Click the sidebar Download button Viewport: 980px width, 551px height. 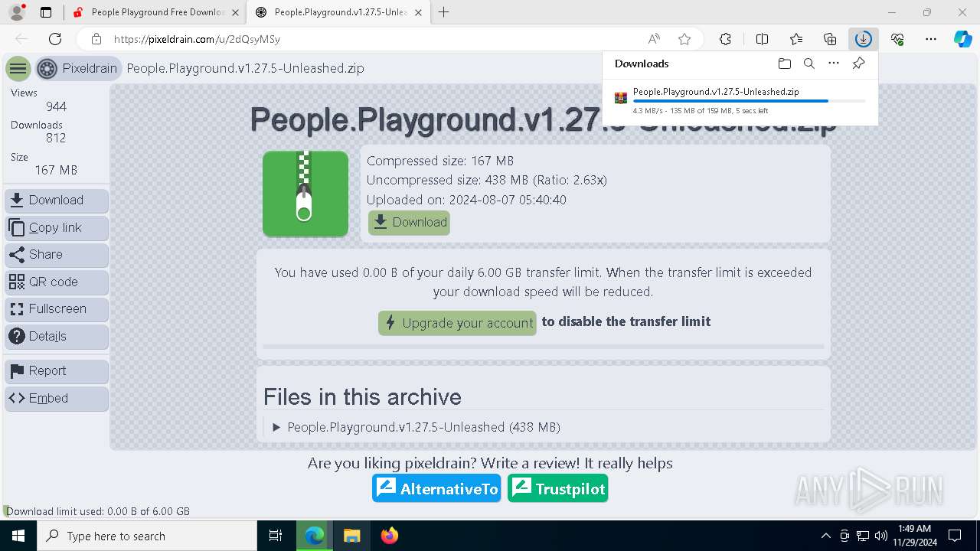coord(57,201)
